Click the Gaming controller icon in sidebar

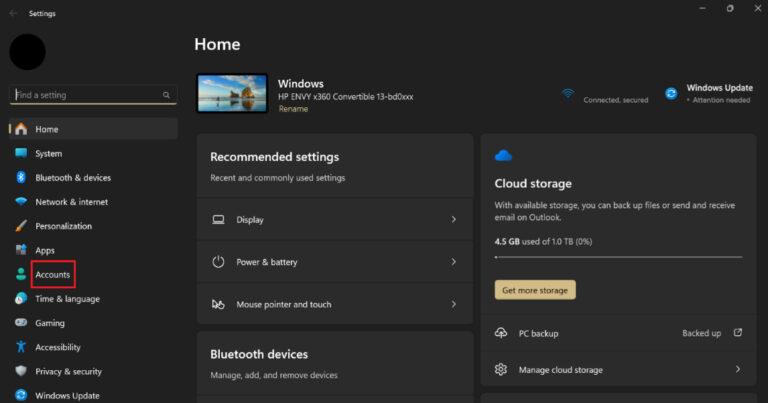tap(20, 323)
